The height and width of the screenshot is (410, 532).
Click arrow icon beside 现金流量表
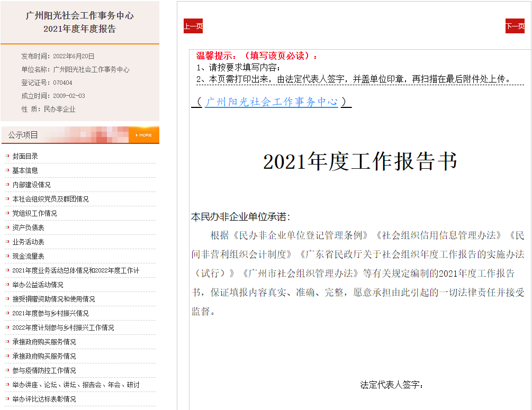7,256
